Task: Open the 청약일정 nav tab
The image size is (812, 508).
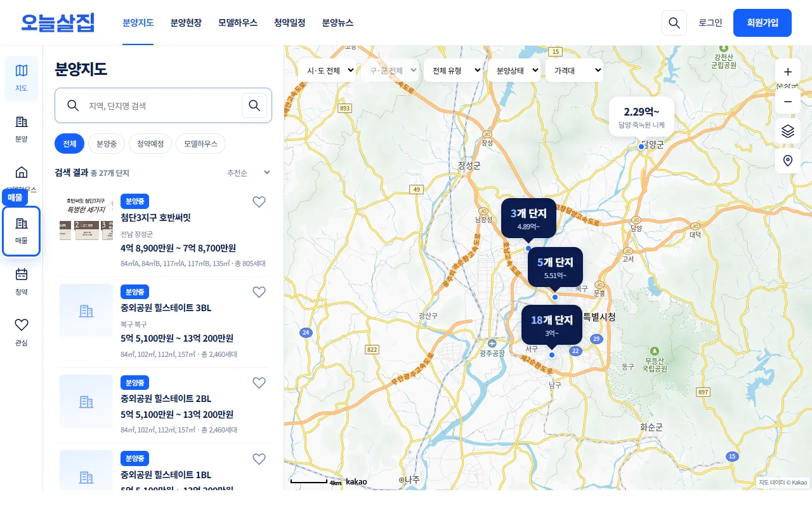Action: pyautogui.click(x=290, y=22)
